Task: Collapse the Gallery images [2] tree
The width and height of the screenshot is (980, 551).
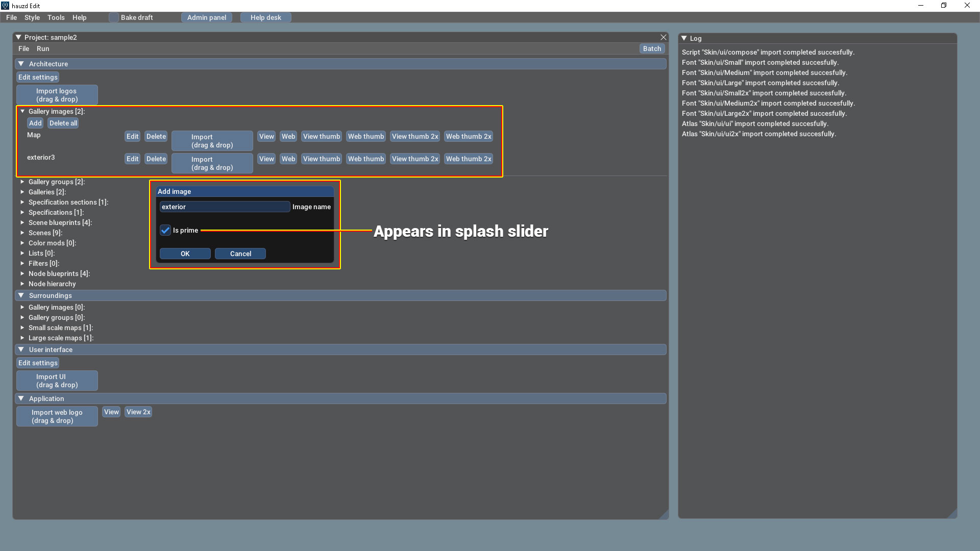Action: 22,111
